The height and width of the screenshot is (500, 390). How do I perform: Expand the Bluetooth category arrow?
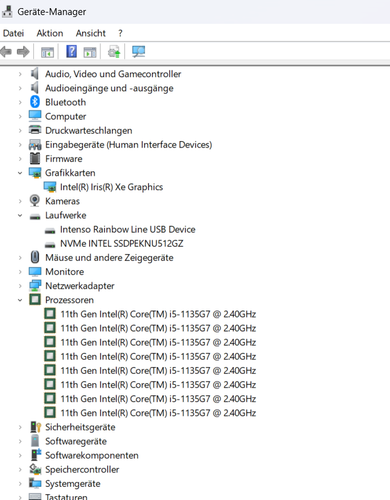[20, 102]
